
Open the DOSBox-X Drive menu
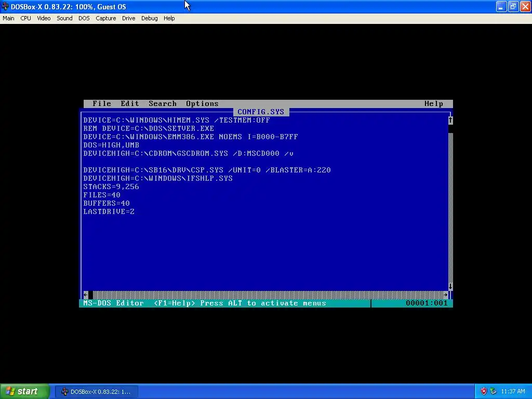[x=129, y=18]
